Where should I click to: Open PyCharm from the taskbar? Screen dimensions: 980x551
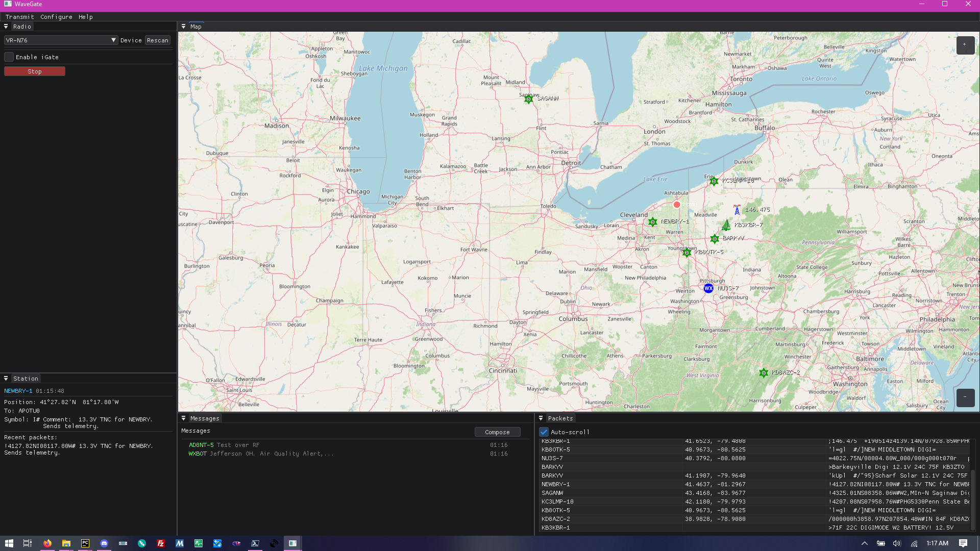pos(85,543)
